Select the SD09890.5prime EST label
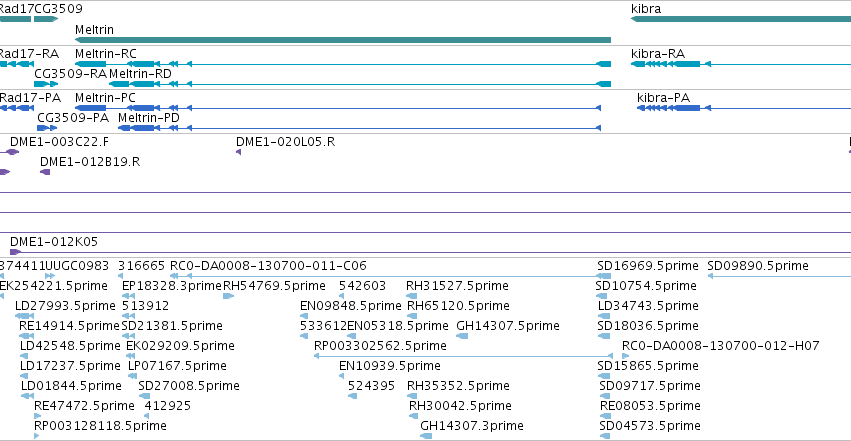 tap(758, 266)
